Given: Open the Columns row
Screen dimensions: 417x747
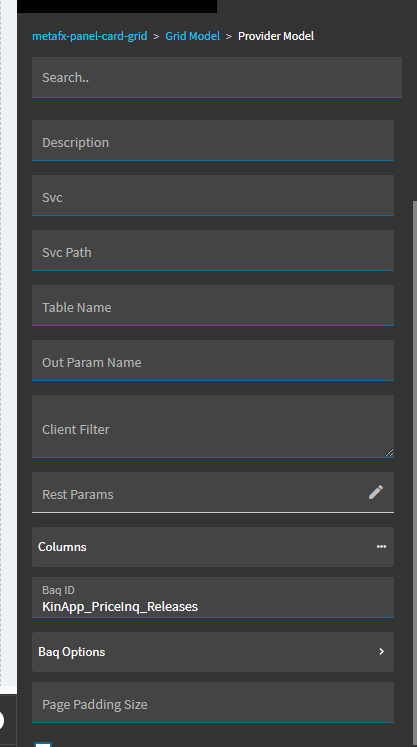Looking at the screenshot, I should (213, 547).
